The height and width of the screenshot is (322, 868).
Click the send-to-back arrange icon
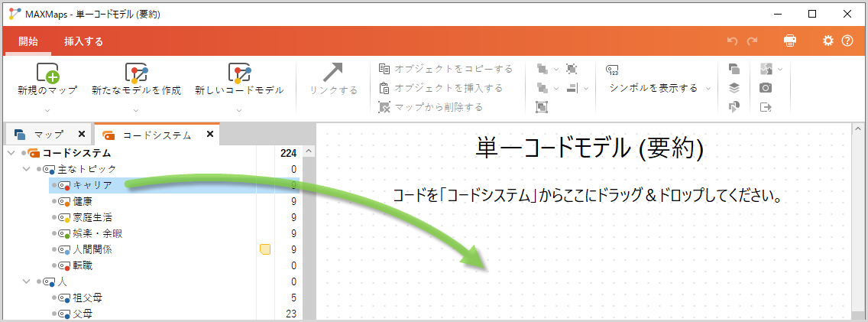542,87
